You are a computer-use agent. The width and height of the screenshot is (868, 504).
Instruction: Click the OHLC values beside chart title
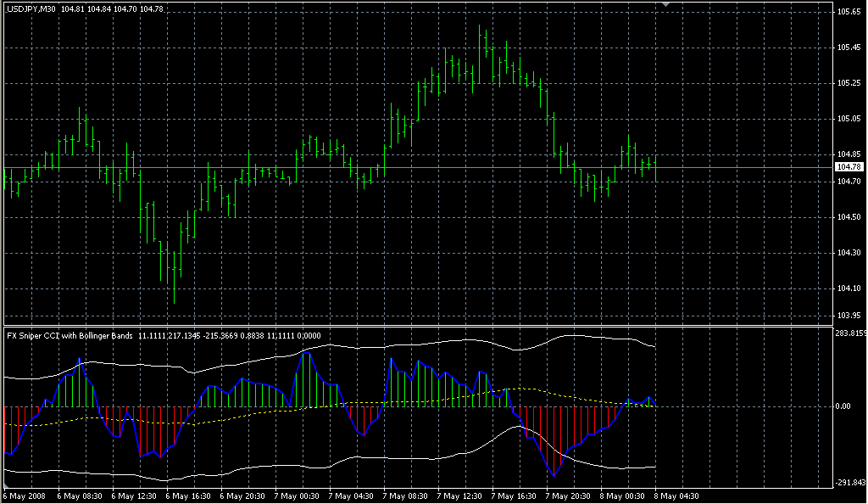101,8
